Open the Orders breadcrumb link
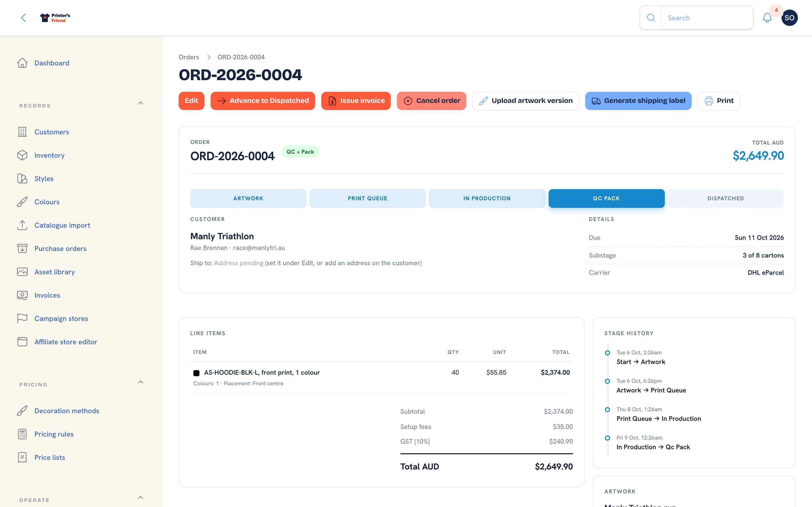The height and width of the screenshot is (507, 812). click(189, 57)
